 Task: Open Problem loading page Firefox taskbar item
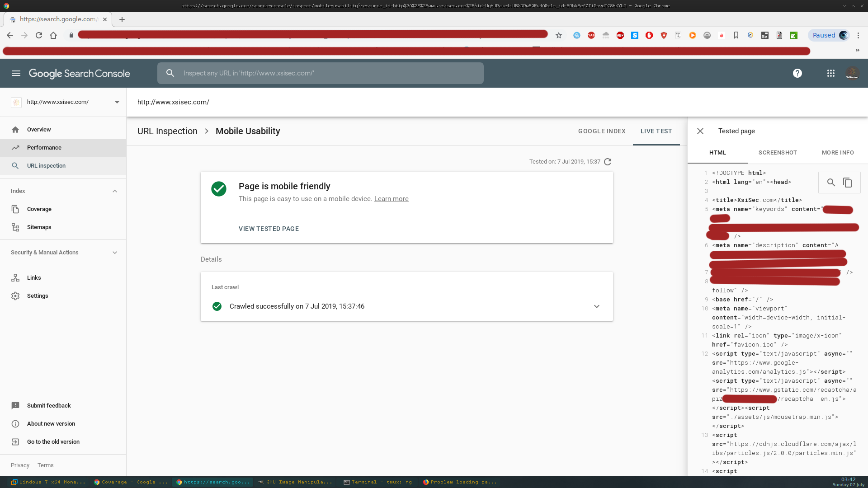tap(460, 482)
